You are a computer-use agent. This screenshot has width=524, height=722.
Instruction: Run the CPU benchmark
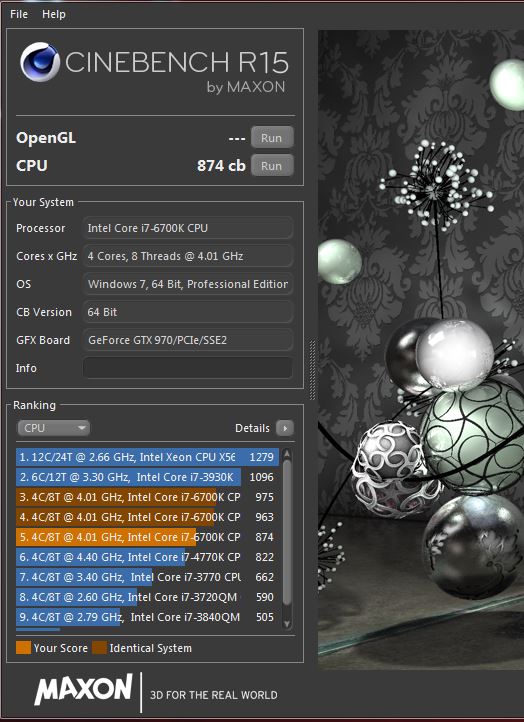(x=272, y=166)
